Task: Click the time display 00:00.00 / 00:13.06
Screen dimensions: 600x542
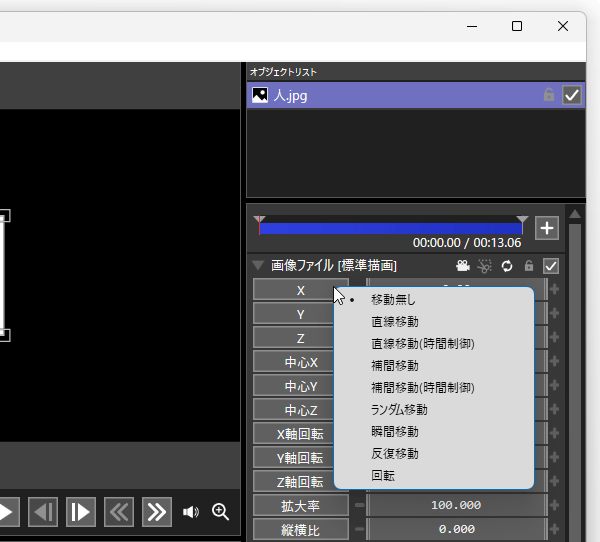Action: click(467, 243)
